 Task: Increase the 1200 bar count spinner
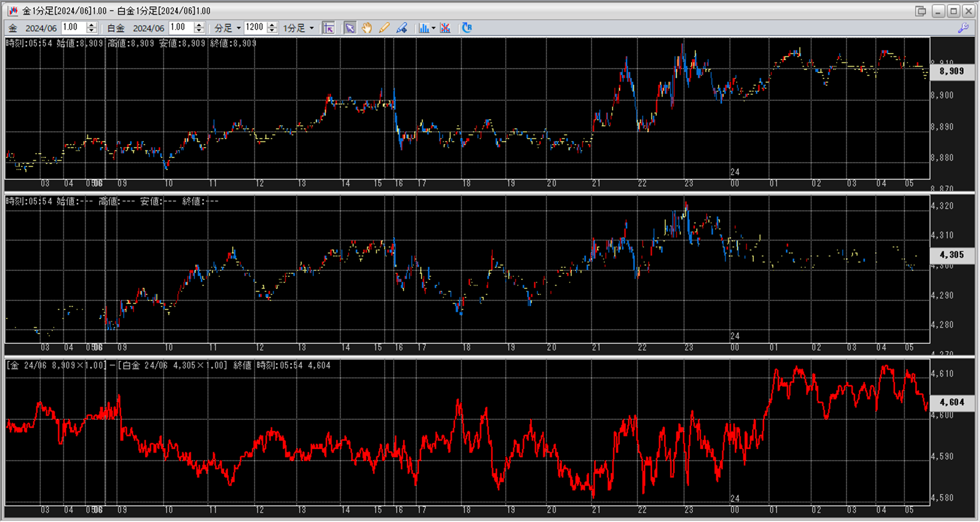pyautogui.click(x=272, y=25)
